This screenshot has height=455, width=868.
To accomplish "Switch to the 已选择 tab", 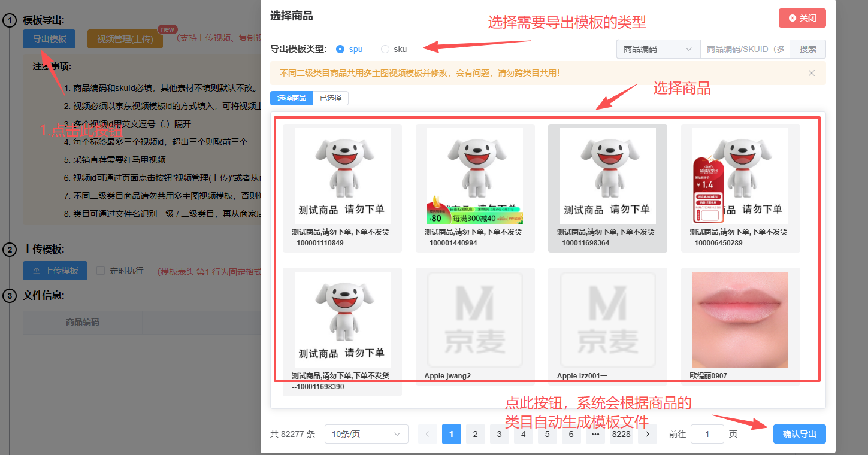I will 331,98.
